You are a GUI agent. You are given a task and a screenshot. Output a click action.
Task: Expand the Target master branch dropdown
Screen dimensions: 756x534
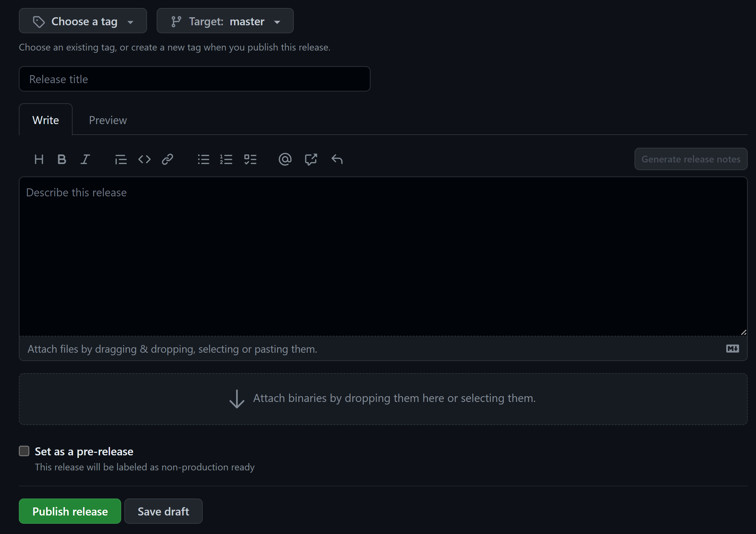click(x=225, y=21)
